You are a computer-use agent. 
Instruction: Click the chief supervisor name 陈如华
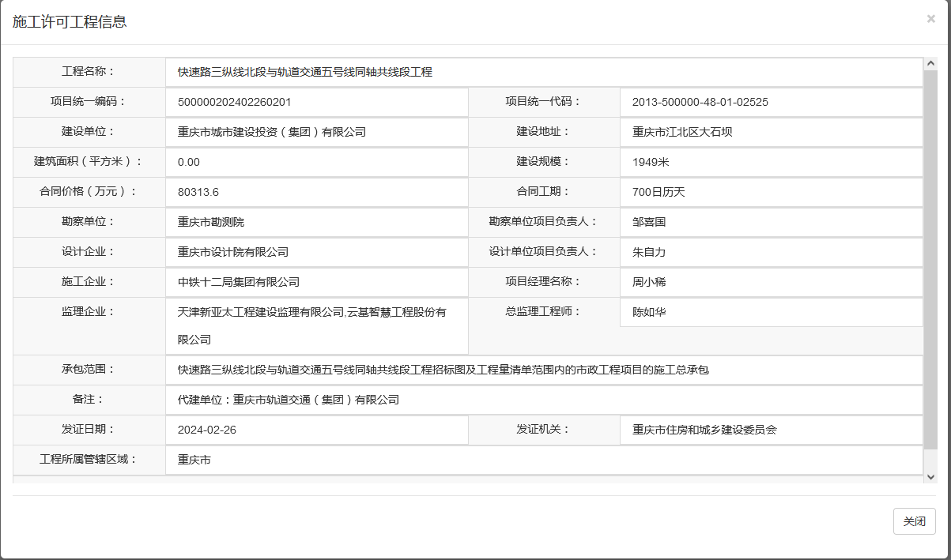pos(649,312)
